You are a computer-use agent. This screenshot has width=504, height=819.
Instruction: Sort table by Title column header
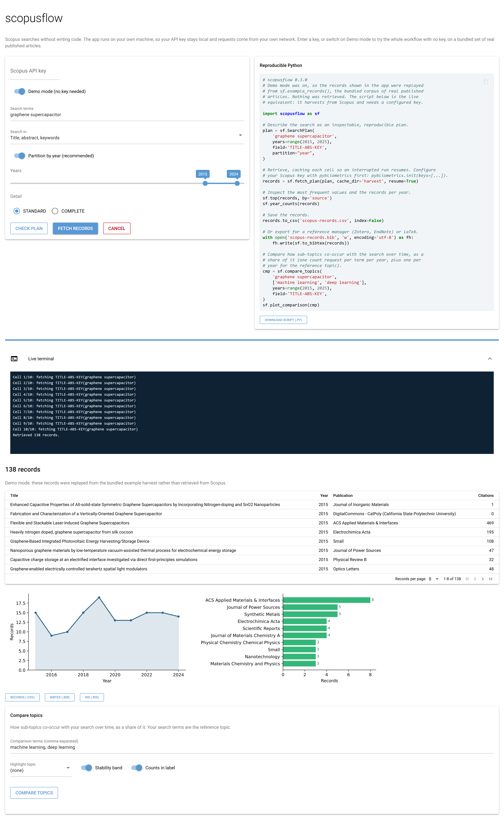14,495
